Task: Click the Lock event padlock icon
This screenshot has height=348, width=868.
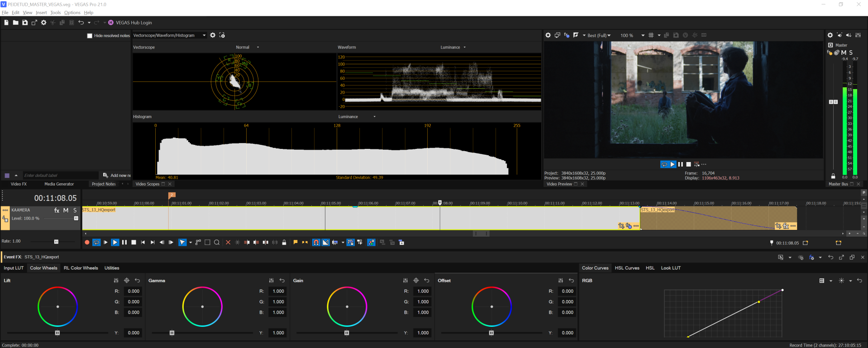Action: [x=284, y=243]
